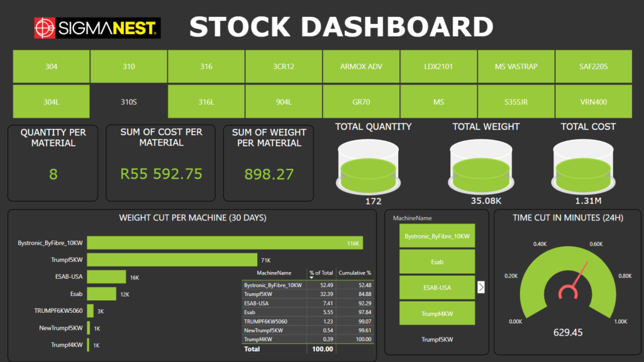Select the 316 material tile
Screen dimensions: 644x362
206,67
